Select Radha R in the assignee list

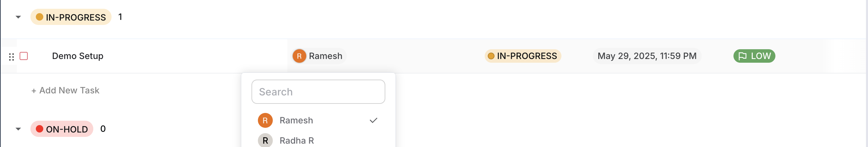297,140
